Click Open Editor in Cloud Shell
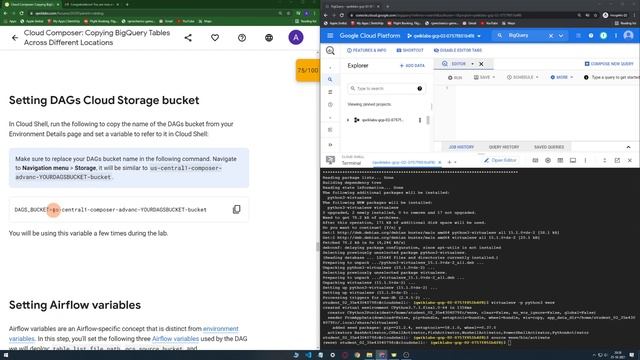 tap(500, 160)
